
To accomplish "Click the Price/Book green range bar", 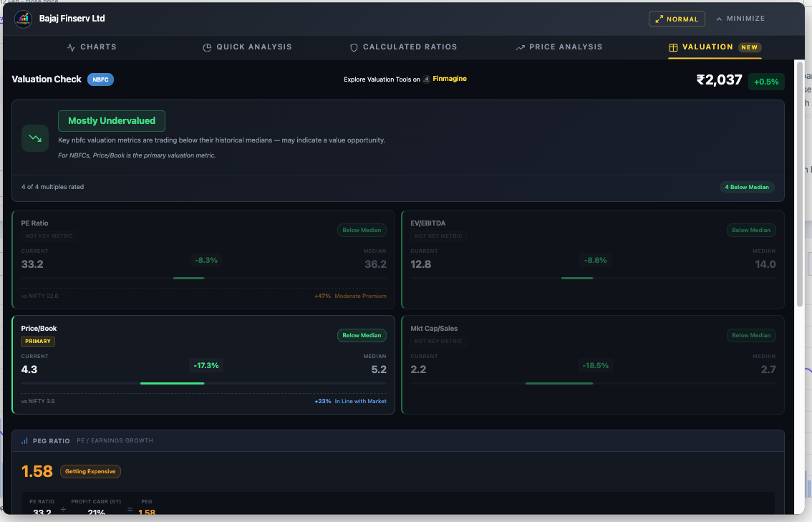I will point(172,383).
